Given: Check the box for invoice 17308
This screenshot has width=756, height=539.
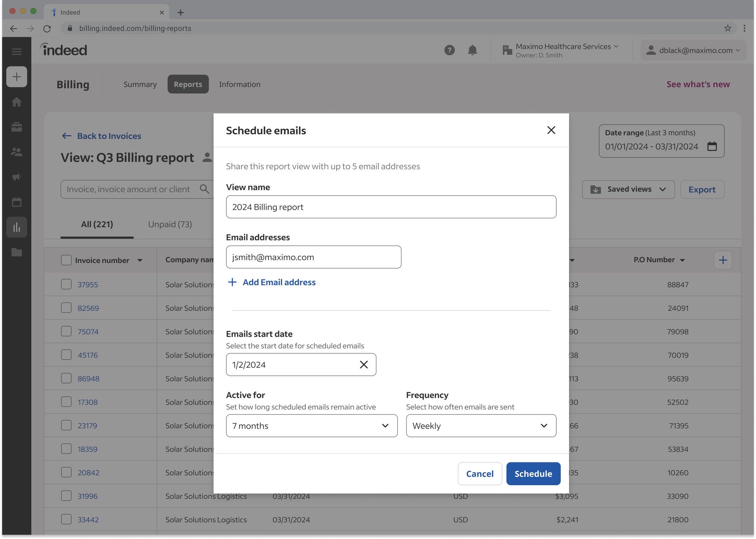Looking at the screenshot, I should click(66, 402).
